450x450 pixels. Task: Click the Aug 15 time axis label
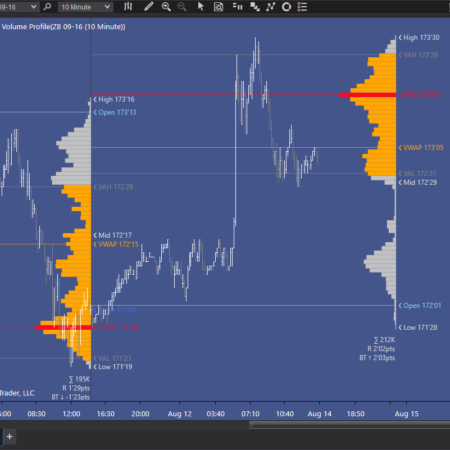click(x=406, y=414)
